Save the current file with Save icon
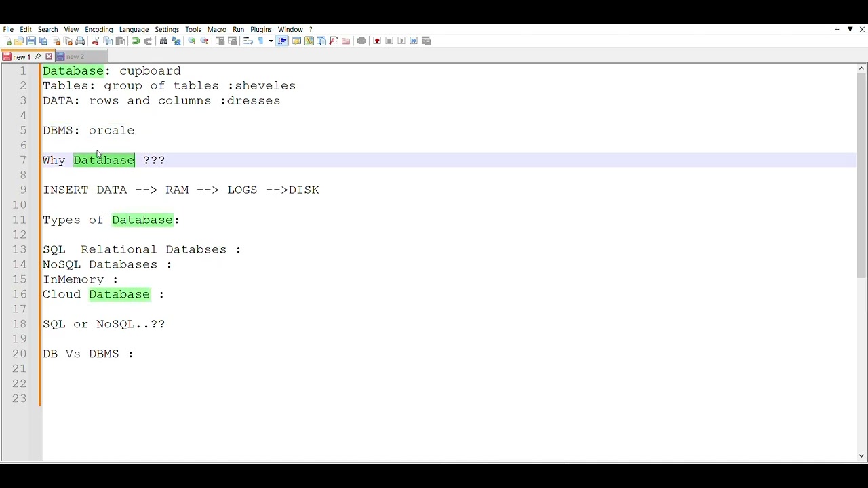This screenshot has height=488, width=868. pyautogui.click(x=31, y=41)
